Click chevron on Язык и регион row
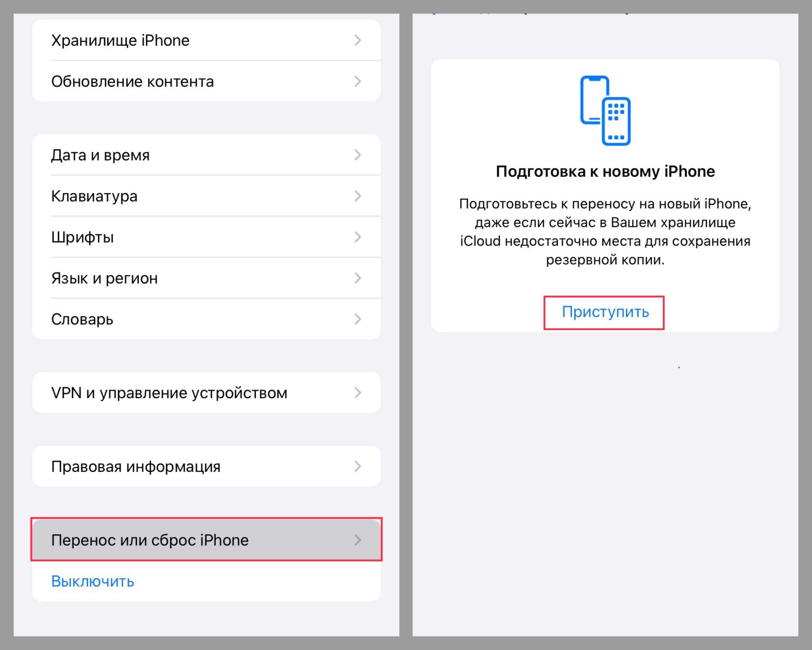812x650 pixels. pyautogui.click(x=358, y=278)
